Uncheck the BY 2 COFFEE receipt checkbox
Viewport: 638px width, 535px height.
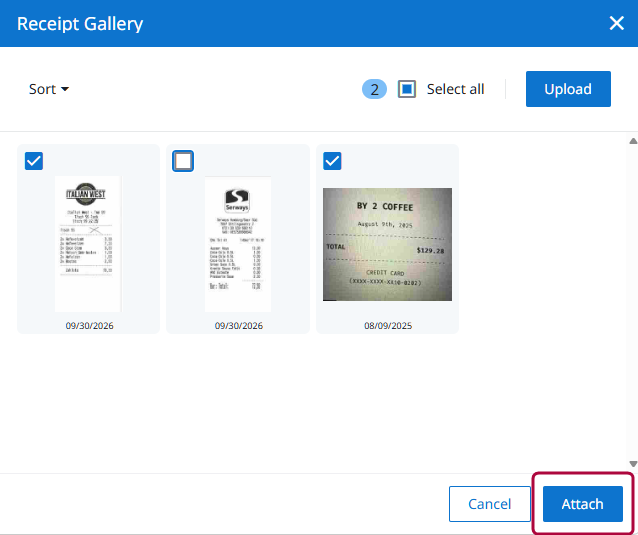click(x=332, y=161)
